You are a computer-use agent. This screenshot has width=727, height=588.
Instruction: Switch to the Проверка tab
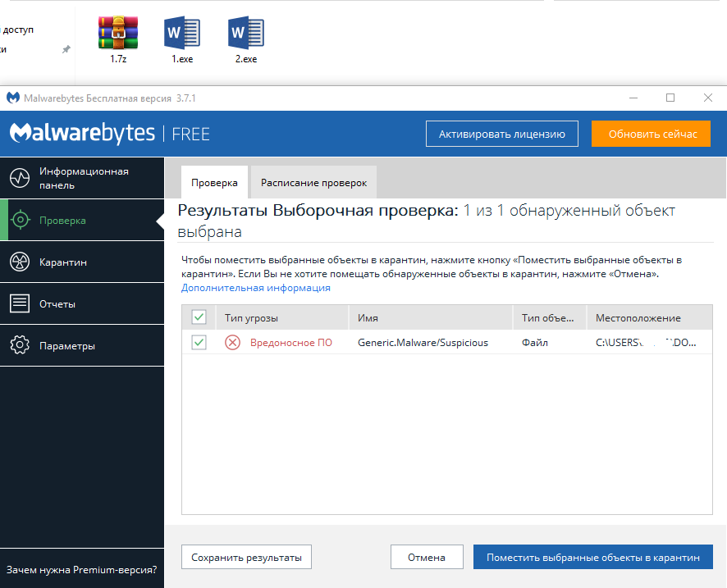coord(214,183)
